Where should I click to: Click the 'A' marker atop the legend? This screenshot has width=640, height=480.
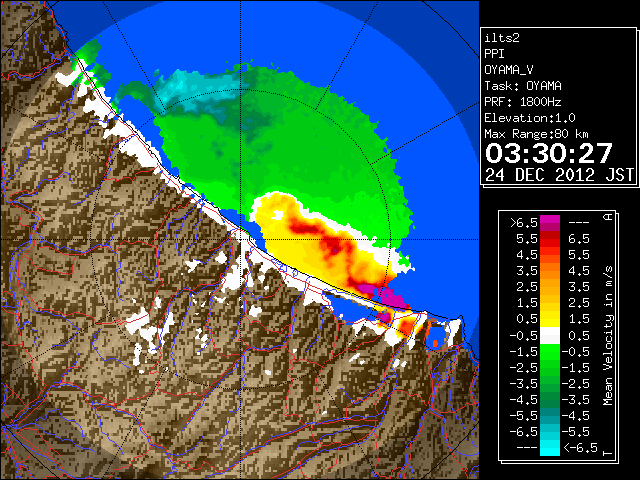[608, 217]
